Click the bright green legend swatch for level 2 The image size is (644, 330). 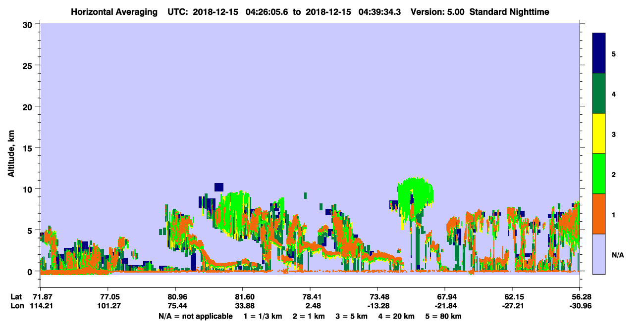click(599, 173)
